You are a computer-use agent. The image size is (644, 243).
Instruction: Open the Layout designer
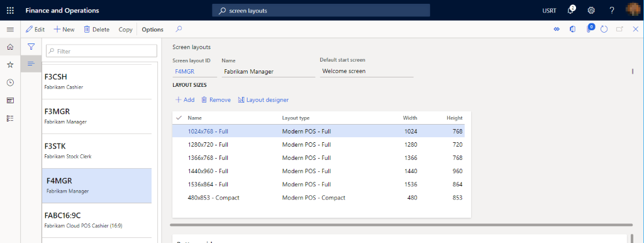tap(264, 99)
